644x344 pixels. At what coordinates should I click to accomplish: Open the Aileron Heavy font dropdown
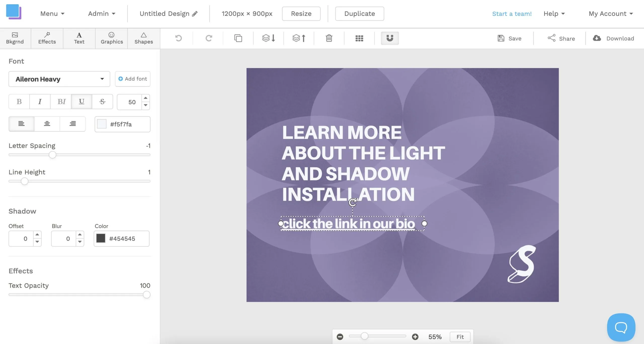59,79
